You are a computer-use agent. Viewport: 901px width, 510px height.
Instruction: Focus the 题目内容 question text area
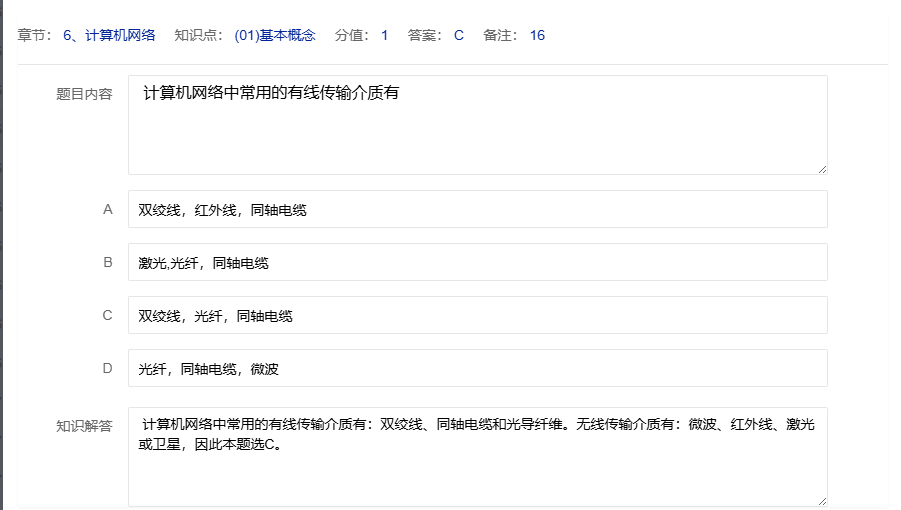(477, 125)
